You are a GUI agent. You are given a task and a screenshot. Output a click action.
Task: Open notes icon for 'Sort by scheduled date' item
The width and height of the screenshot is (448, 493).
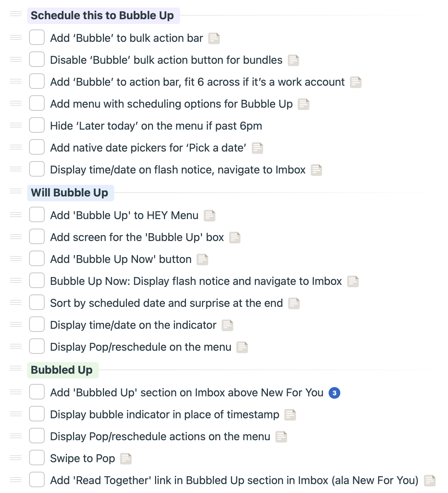[x=294, y=303]
